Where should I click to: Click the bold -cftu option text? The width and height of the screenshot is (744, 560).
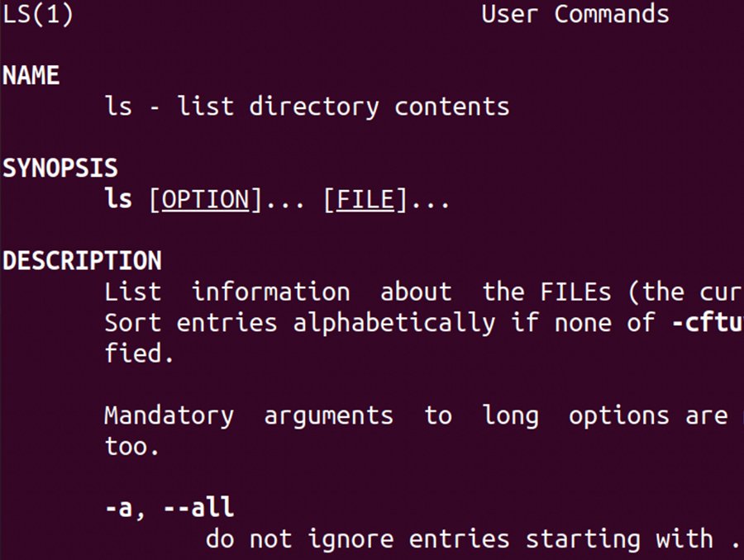(707, 323)
